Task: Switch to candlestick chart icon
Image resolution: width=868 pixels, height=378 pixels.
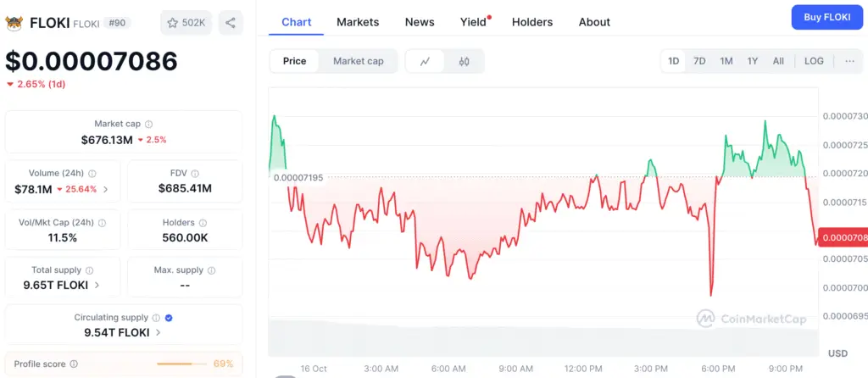Action: click(464, 61)
